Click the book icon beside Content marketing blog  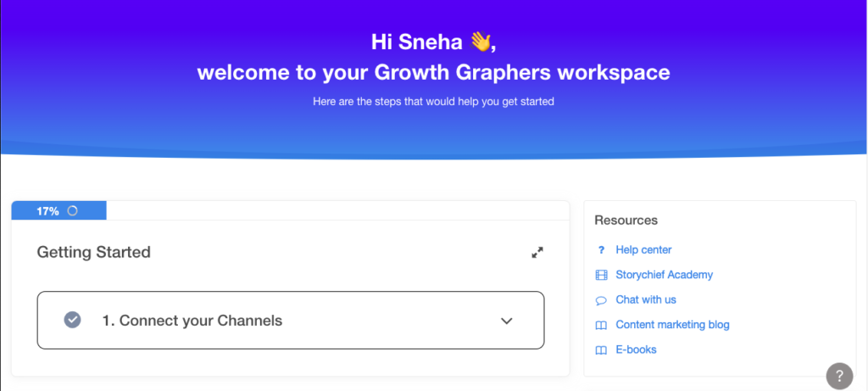[601, 325]
